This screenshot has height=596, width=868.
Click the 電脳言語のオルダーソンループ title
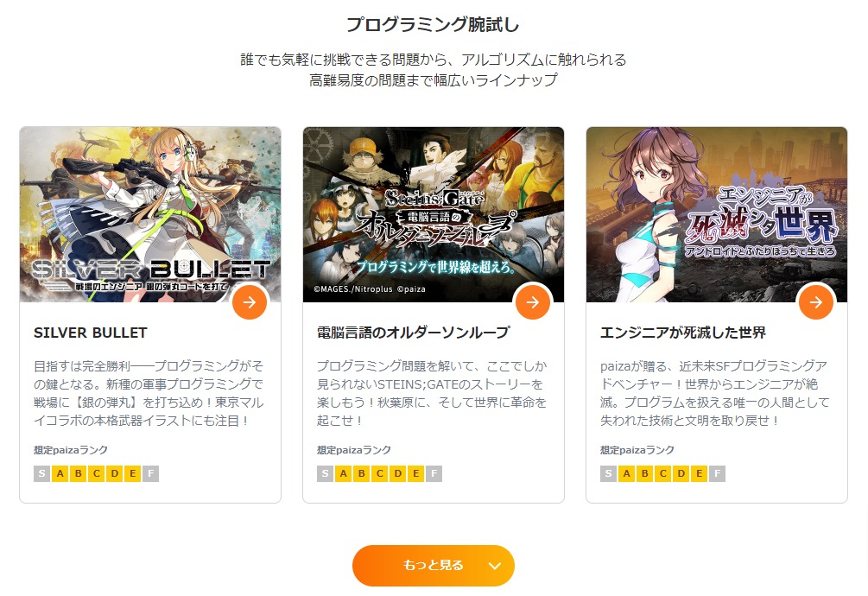point(413,333)
